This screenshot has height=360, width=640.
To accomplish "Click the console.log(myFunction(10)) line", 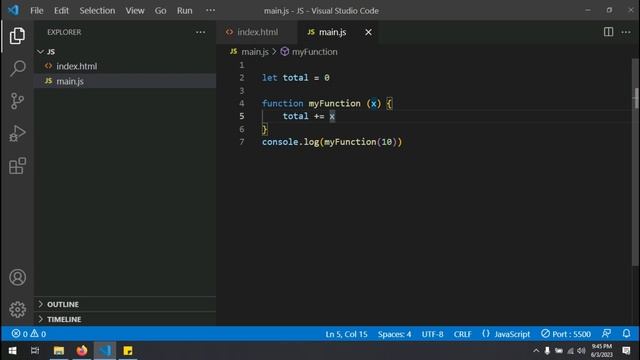I will [332, 142].
